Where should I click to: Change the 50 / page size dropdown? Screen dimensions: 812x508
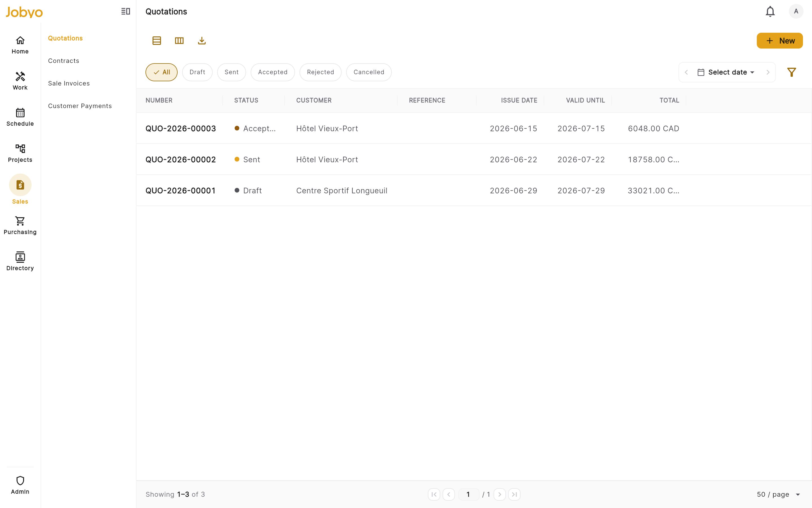click(x=778, y=494)
